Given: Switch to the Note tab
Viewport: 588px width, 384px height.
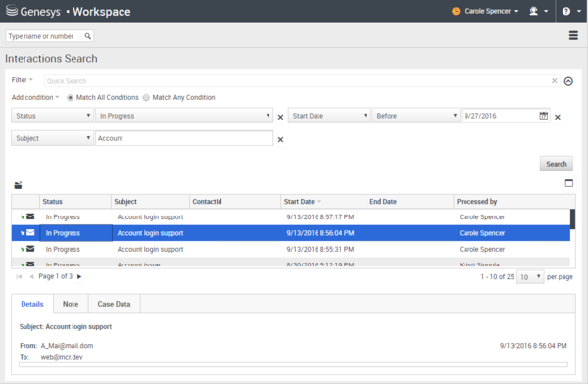Looking at the screenshot, I should pyautogui.click(x=71, y=304).
